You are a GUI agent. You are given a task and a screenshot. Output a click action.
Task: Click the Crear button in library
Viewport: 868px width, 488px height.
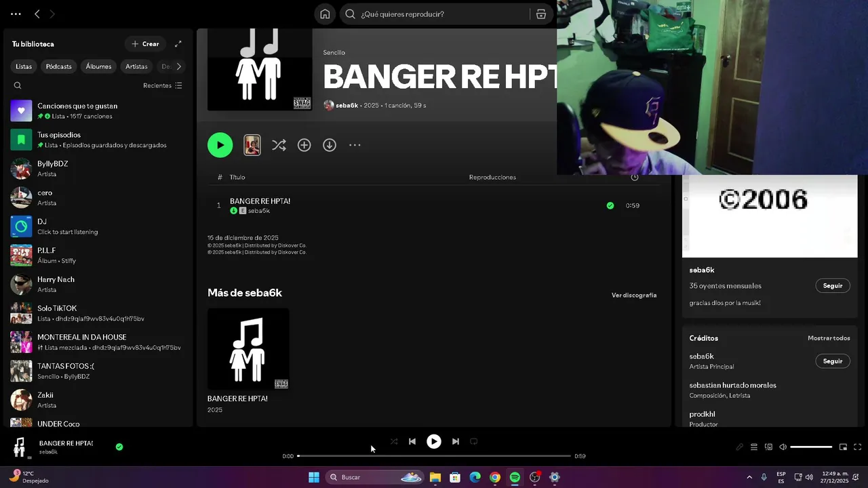point(145,44)
